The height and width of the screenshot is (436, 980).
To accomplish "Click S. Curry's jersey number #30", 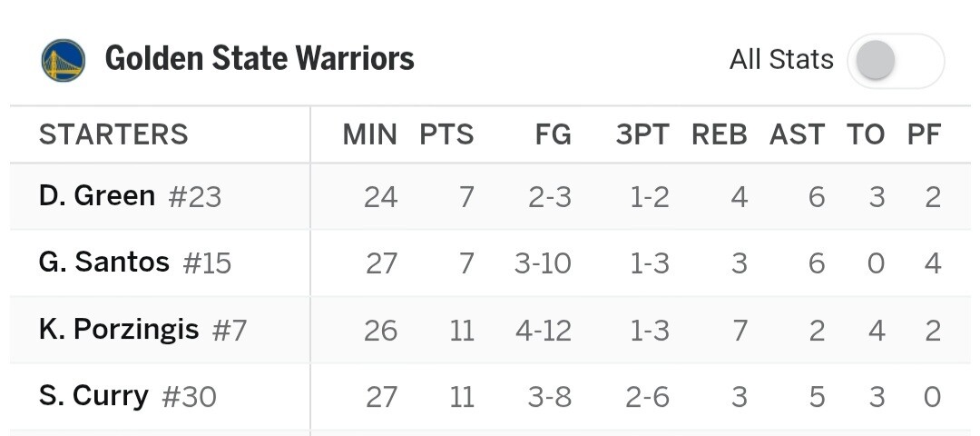I will pyautogui.click(x=190, y=397).
